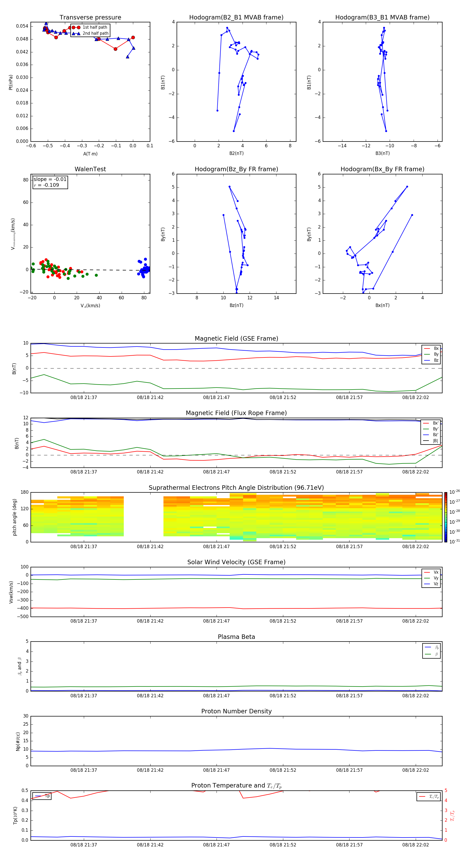Click the WalenTest plot title
The image size is (473, 868).
point(90,169)
